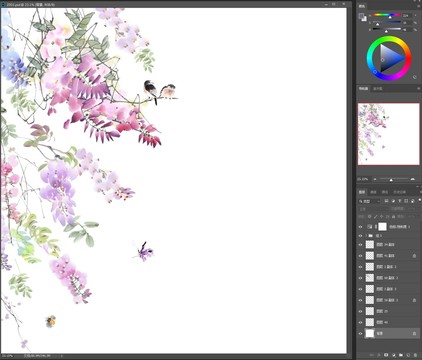Click the hue value field in Color panel

pos(407,15)
